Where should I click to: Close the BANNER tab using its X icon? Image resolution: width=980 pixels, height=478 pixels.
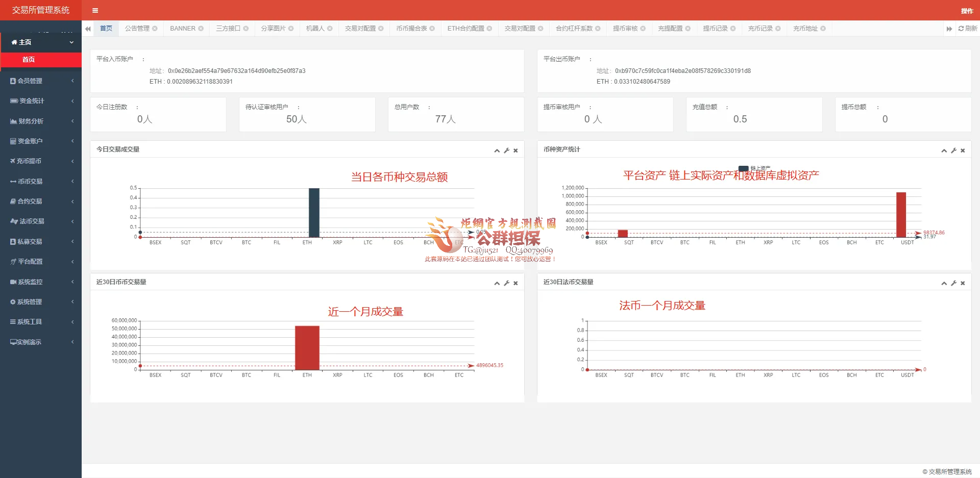coord(201,29)
